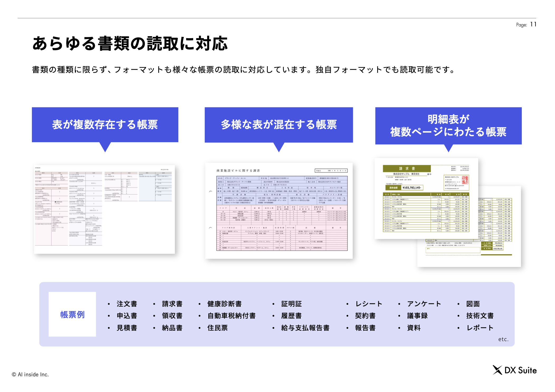This screenshot has height=392, width=555.
Task: Click the ¥103,783,145 amount on invoice
Action: (x=412, y=188)
